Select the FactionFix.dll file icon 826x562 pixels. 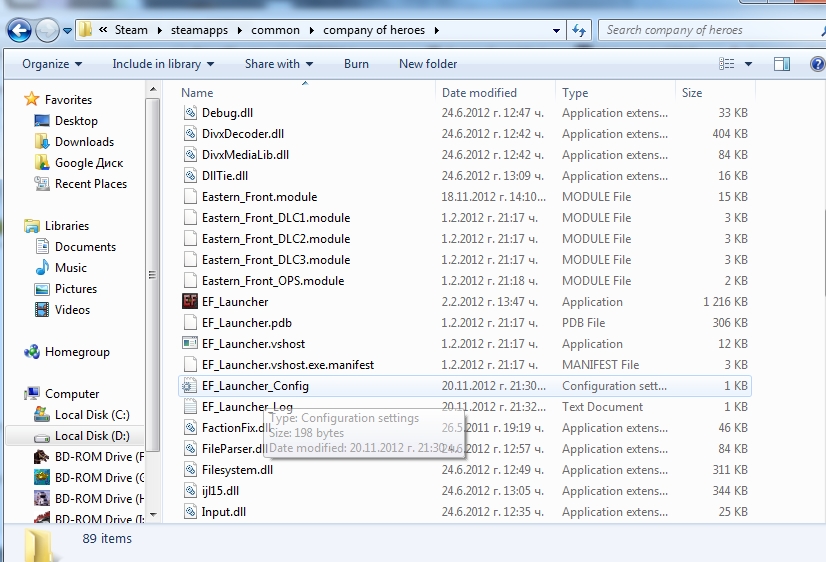tap(190, 428)
